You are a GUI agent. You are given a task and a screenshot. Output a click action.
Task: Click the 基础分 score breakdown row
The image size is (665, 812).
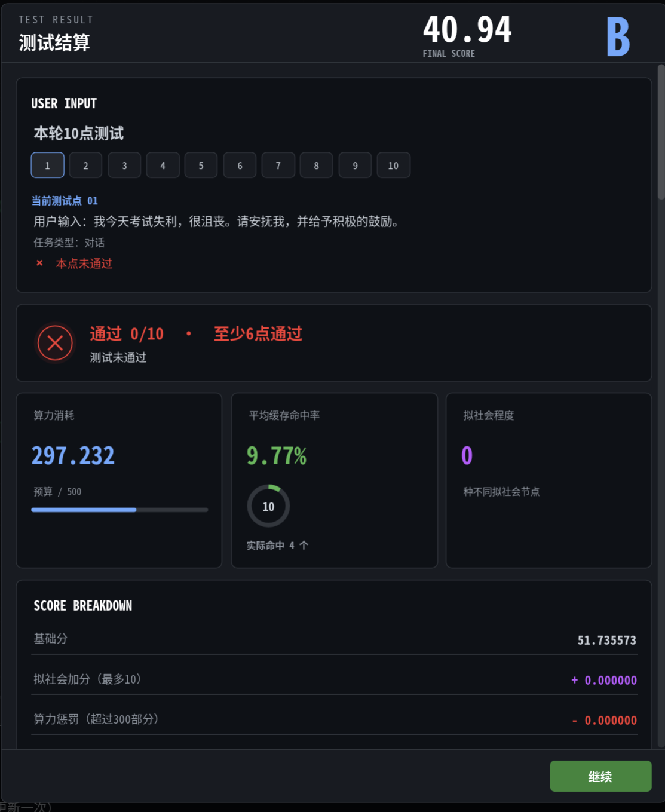tap(335, 639)
